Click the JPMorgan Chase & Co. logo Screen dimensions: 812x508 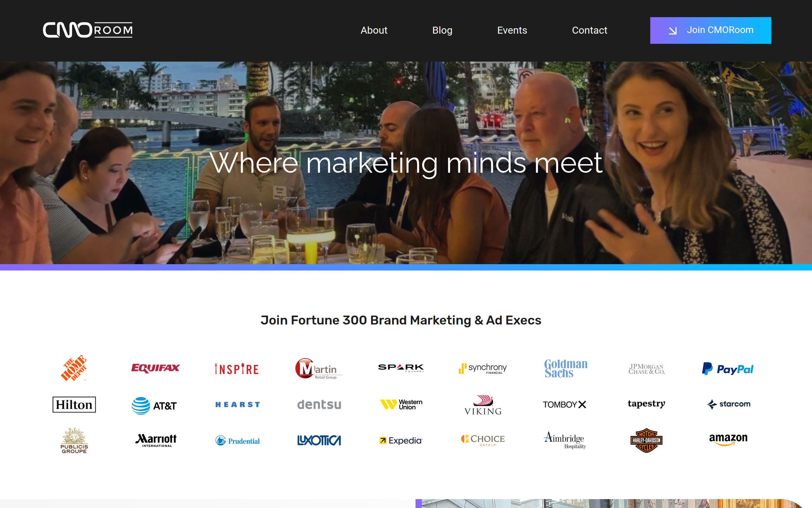tap(646, 369)
